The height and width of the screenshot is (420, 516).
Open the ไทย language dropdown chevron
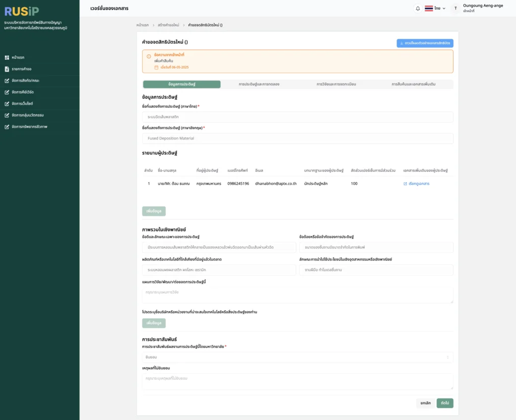pos(444,9)
